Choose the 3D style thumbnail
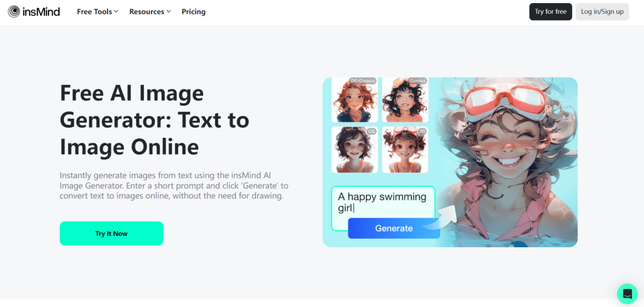The image size is (644, 307). tap(405, 150)
